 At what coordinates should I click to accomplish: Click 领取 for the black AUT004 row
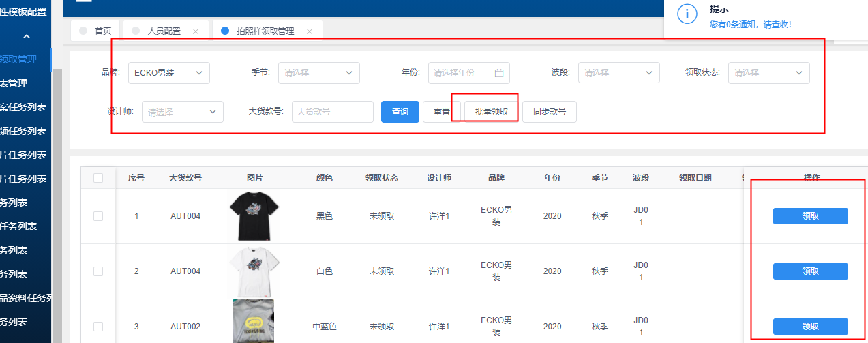click(x=810, y=216)
